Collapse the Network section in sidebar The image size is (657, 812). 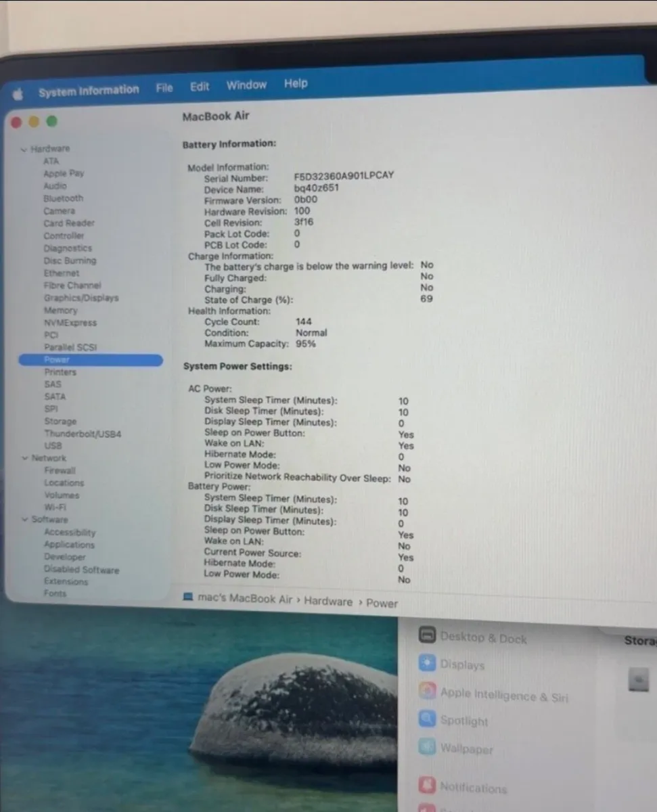[x=25, y=458]
